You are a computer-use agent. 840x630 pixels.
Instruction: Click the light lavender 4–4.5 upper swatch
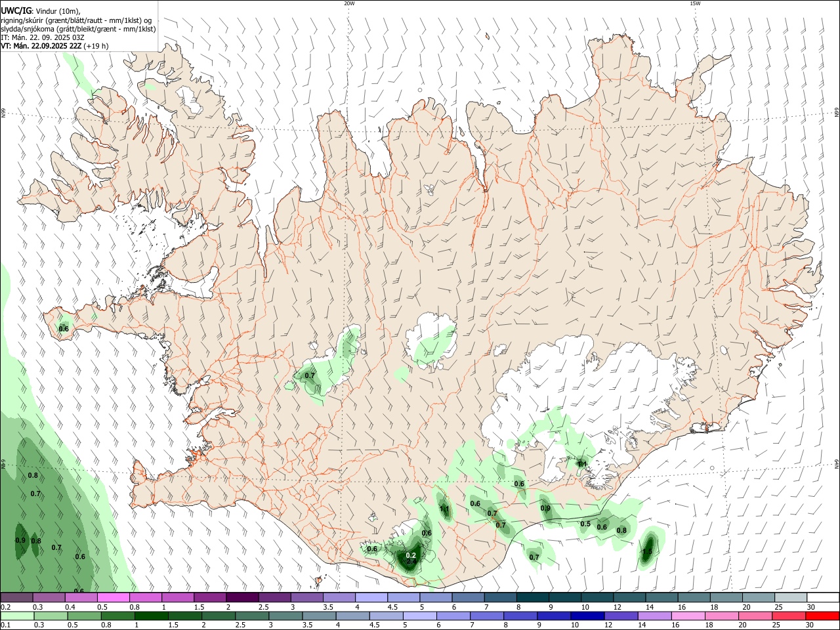pyautogui.click(x=371, y=597)
